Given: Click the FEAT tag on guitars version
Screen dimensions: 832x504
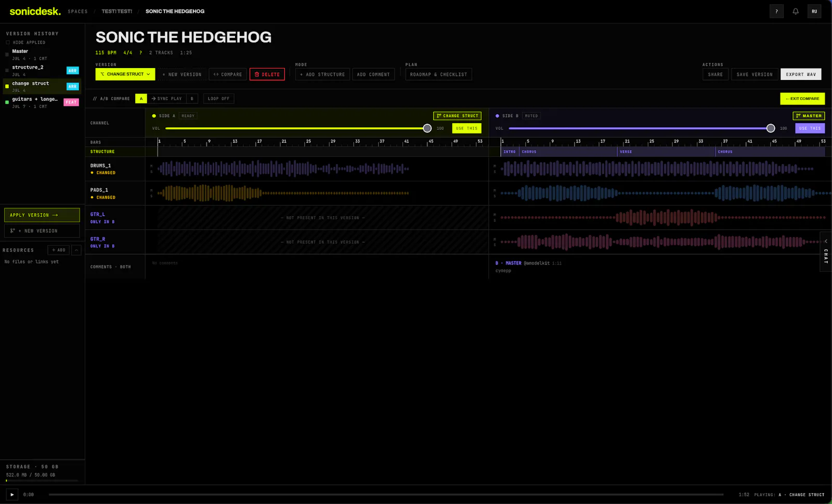Looking at the screenshot, I should coord(71,102).
